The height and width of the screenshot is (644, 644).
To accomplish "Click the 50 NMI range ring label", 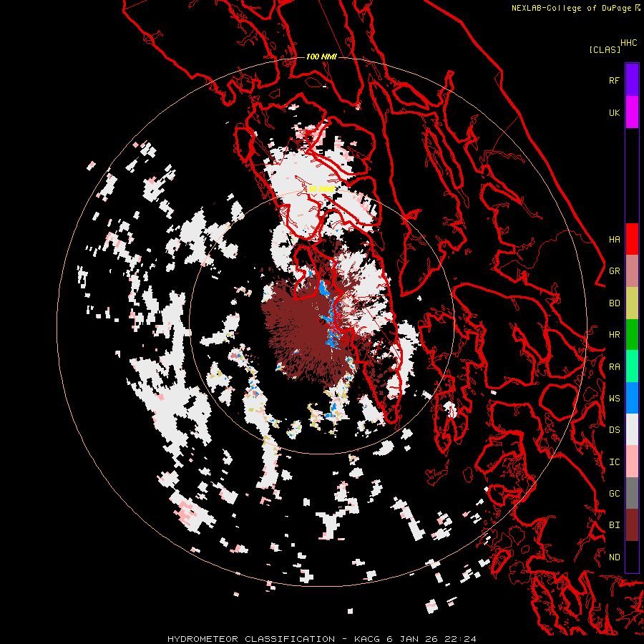I will coord(321,190).
